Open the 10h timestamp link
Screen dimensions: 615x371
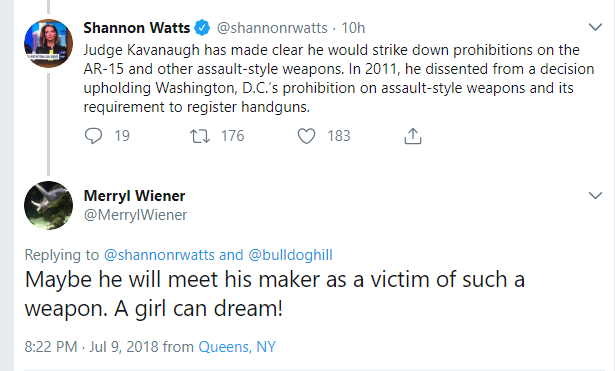coord(353,28)
